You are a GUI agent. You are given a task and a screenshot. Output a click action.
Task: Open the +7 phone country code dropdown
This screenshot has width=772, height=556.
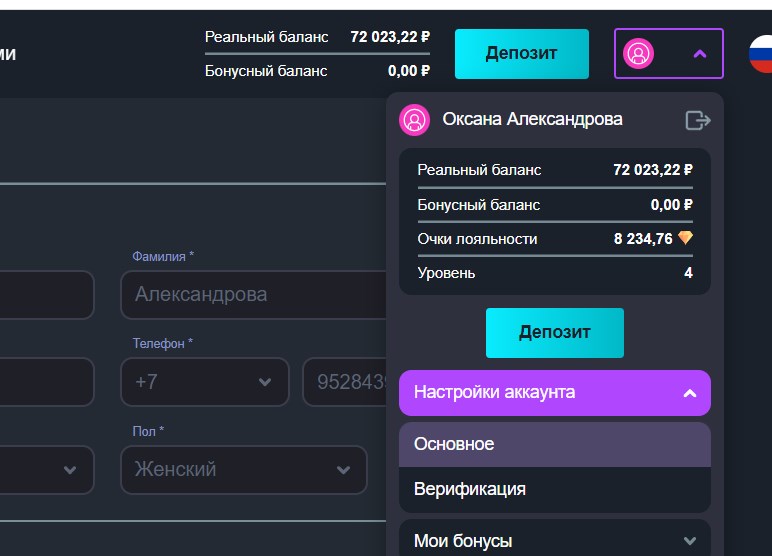coord(205,382)
